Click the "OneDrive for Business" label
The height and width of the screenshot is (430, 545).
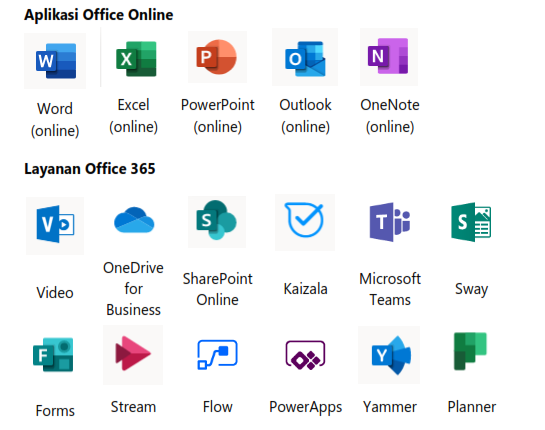click(x=133, y=289)
